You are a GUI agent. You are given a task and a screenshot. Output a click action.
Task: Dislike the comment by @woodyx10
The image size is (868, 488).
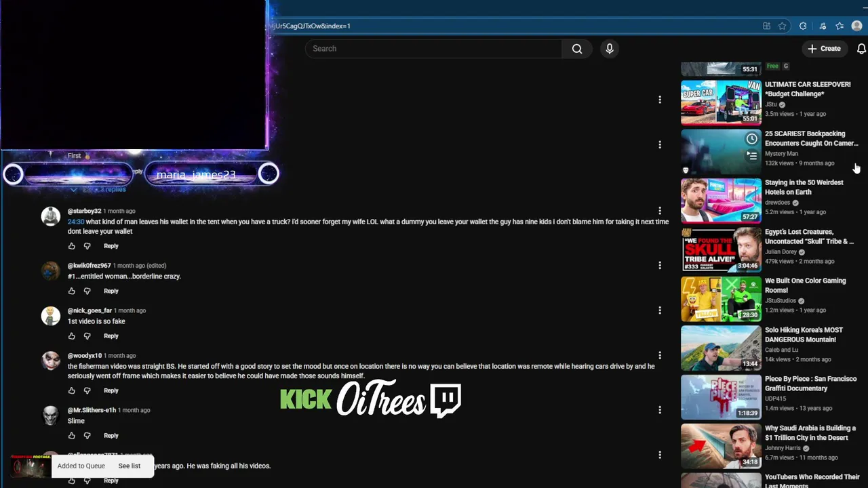click(x=87, y=390)
